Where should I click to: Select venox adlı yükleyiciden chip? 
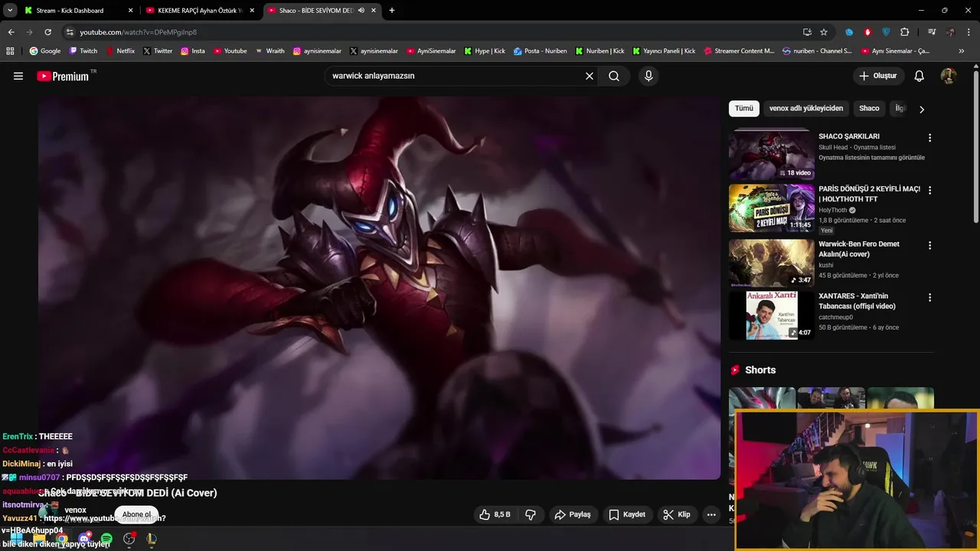click(x=806, y=109)
